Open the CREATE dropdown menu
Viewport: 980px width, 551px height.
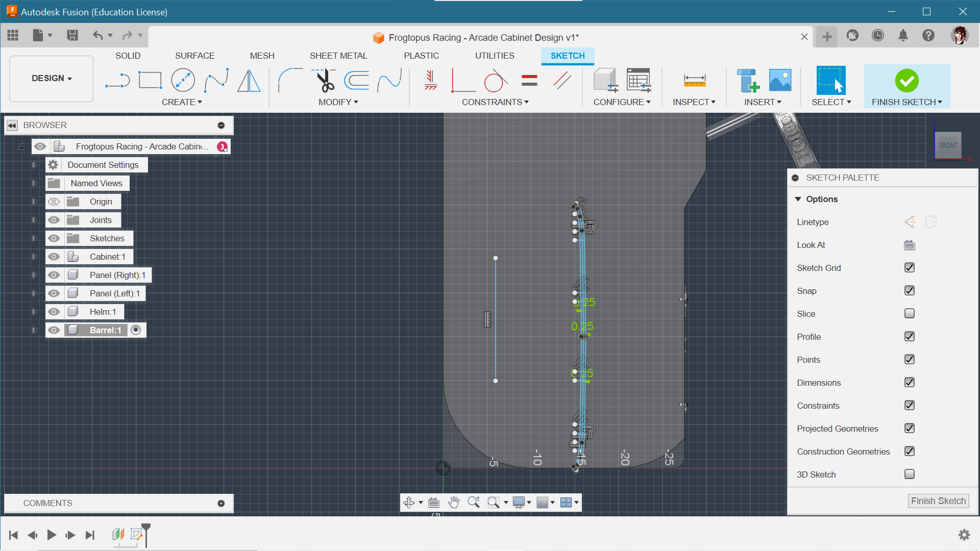point(182,102)
